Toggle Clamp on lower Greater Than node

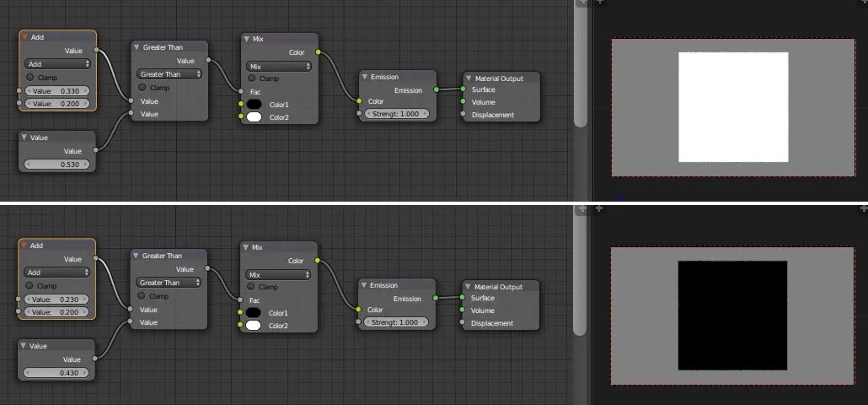click(x=142, y=296)
